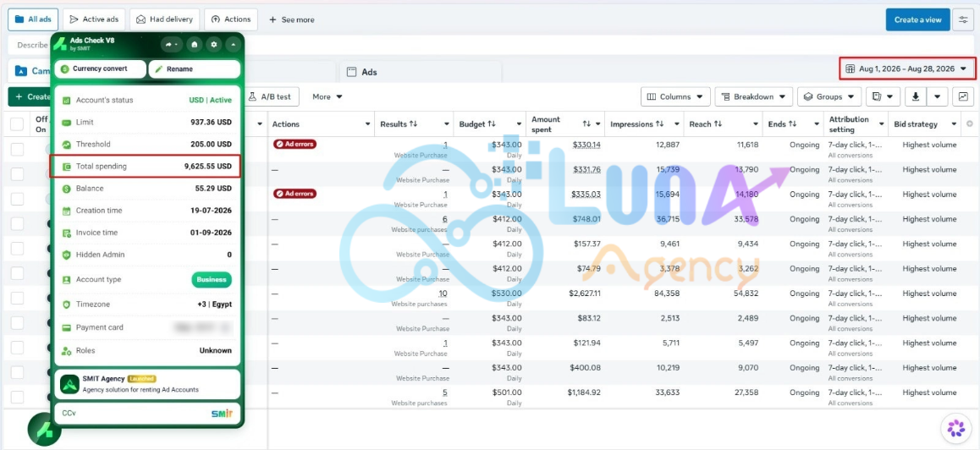The image size is (980, 450).
Task: Open the charts view icon
Action: point(963,97)
